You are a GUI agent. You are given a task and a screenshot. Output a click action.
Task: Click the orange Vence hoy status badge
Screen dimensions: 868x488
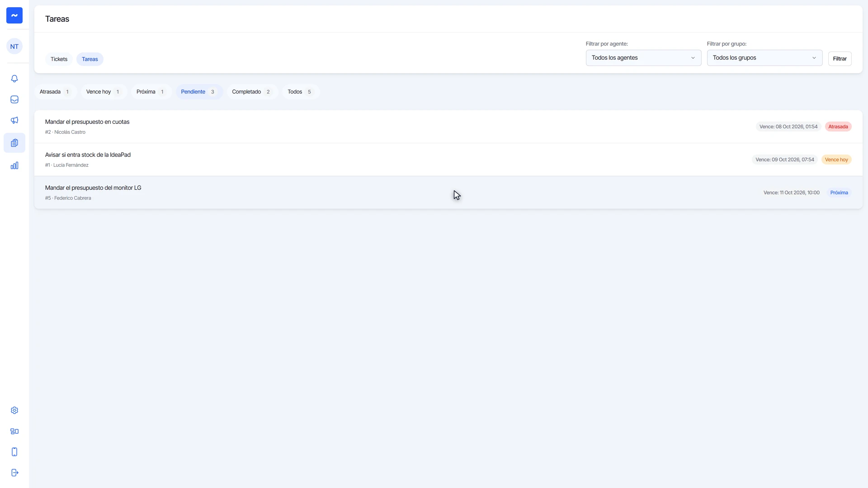pos(836,160)
